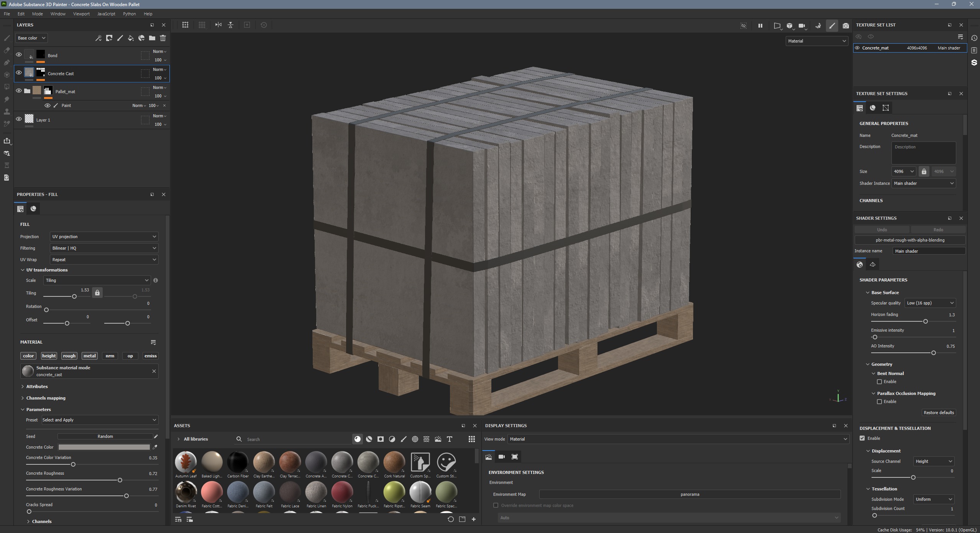Uncheck Displacement & Tessellation Enable

[862, 438]
